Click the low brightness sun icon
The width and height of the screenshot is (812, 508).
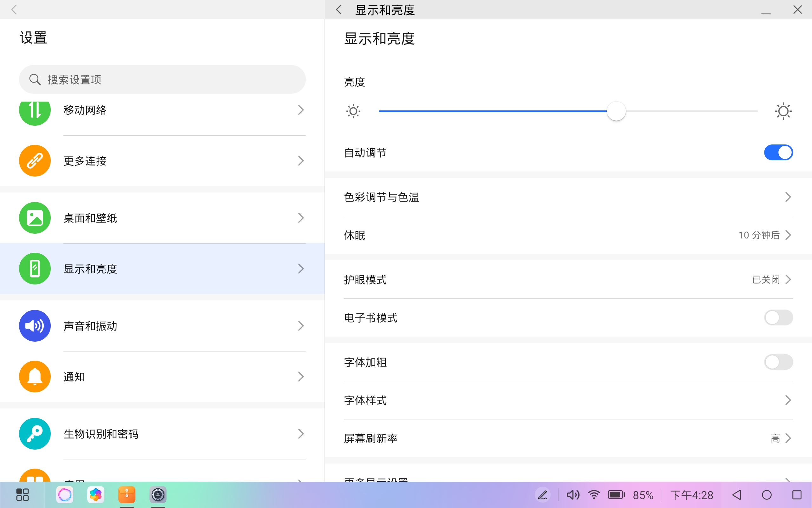353,111
